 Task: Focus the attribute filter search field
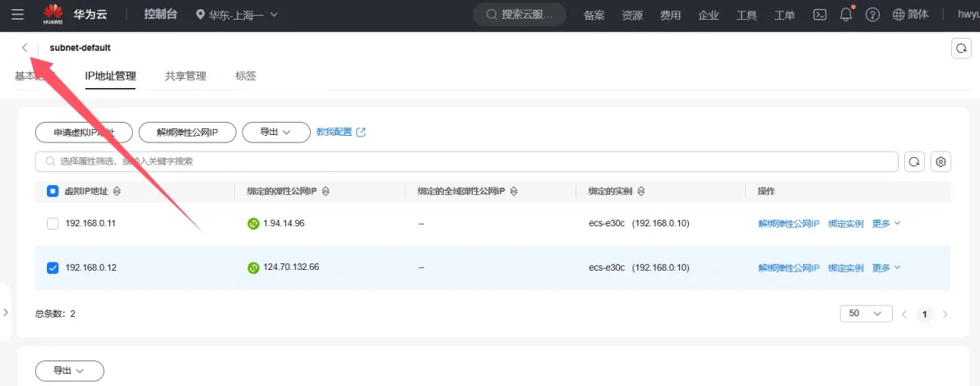click(469, 161)
